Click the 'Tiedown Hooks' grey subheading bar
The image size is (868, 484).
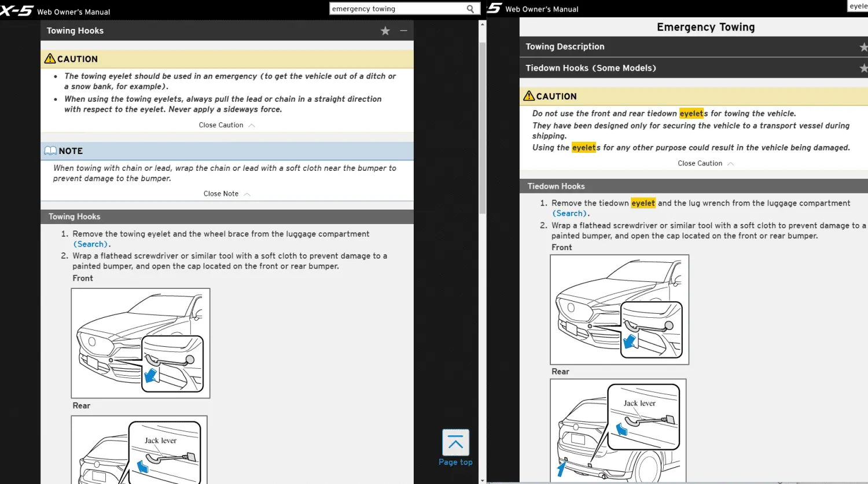(x=694, y=186)
